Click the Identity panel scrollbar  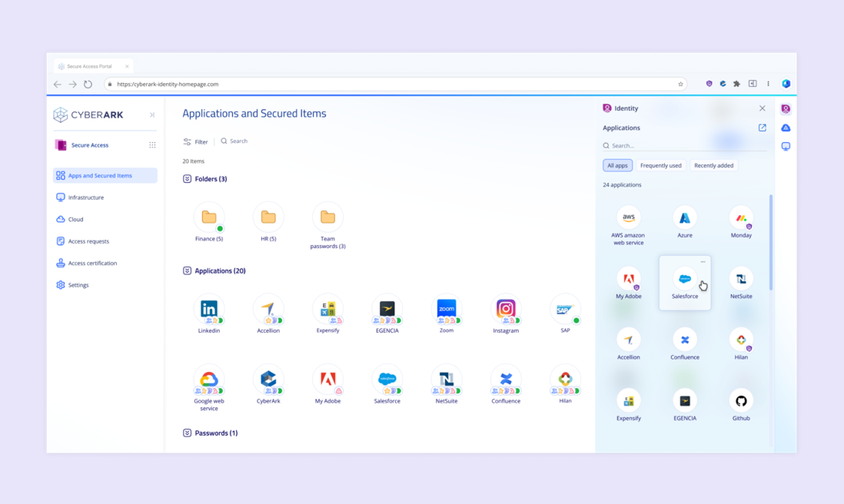coord(771,242)
